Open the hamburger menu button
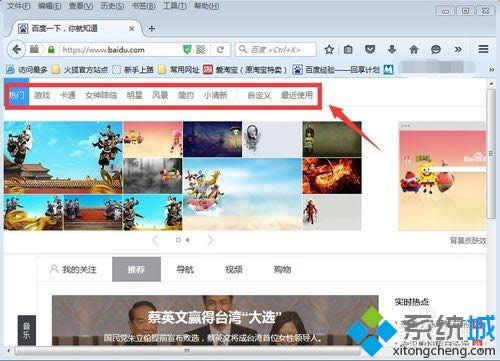500x361 pixels. tap(483, 49)
